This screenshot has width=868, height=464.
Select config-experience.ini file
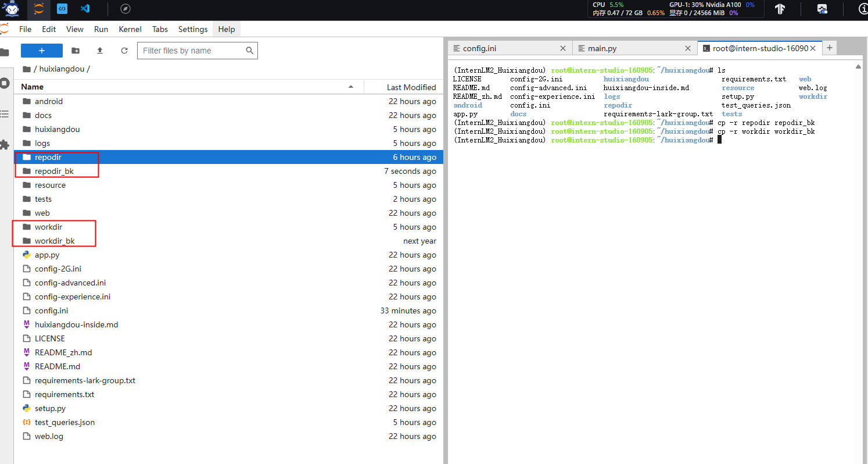(229, 297)
